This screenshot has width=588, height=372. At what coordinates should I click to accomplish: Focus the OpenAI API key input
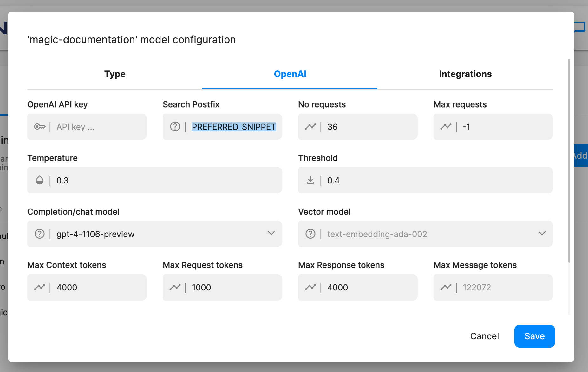(98, 127)
